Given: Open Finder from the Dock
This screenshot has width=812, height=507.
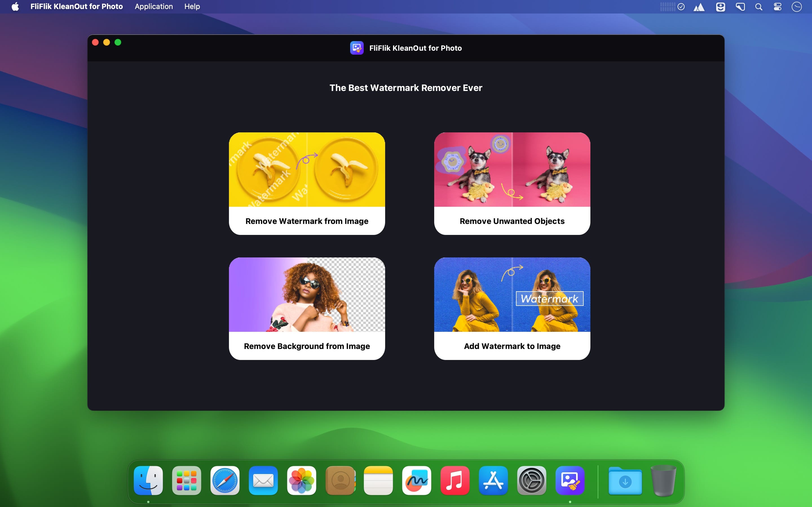Looking at the screenshot, I should tap(148, 480).
